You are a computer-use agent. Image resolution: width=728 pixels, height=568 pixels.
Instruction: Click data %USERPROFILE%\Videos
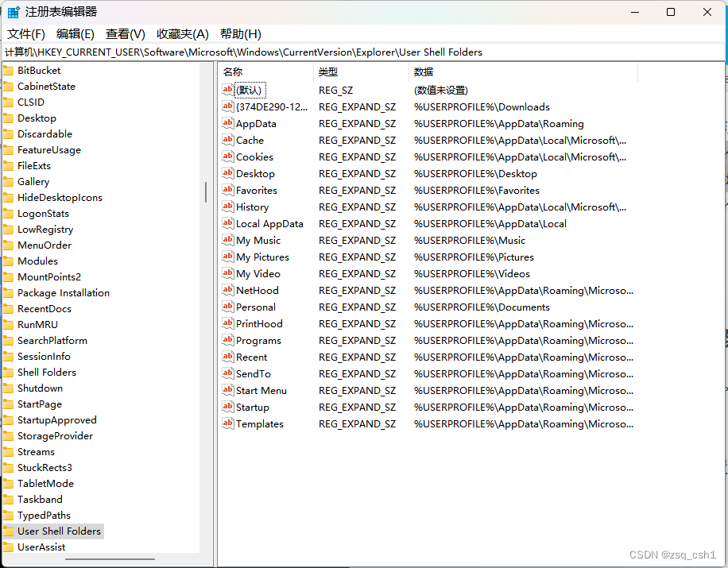[x=472, y=274]
